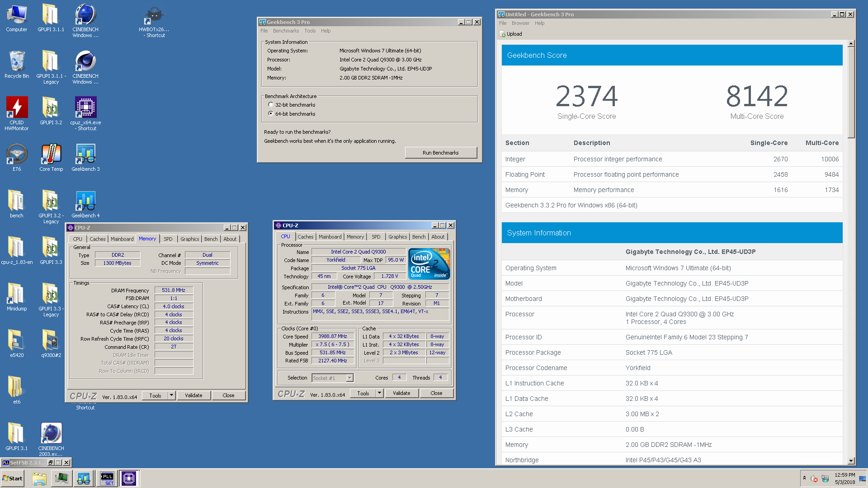
Task: Click the Integer row in Geekbench results
Action: point(672,159)
